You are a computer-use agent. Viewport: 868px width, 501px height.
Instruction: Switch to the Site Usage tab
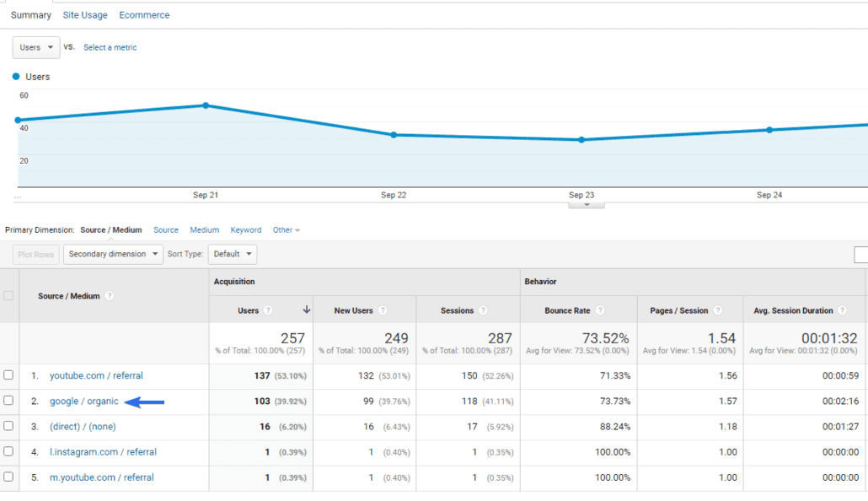point(85,15)
